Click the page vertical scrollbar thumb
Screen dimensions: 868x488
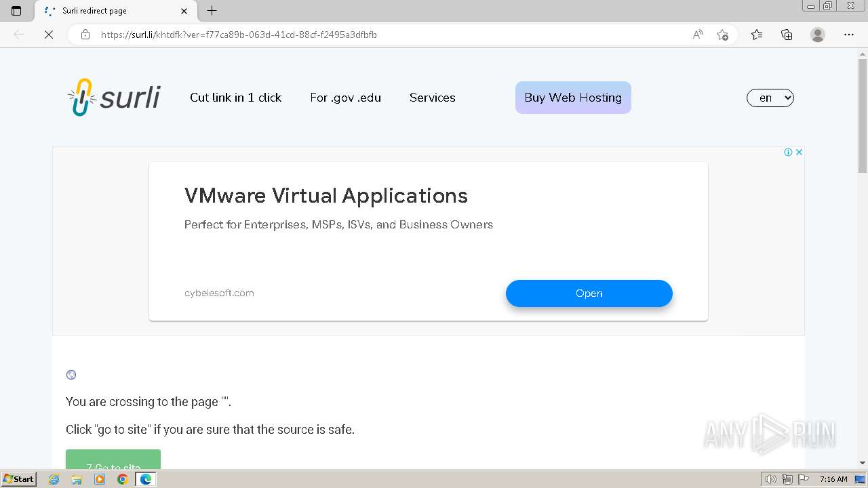point(863,116)
